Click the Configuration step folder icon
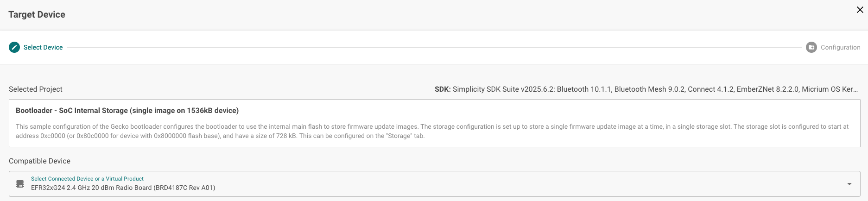The image size is (868, 201). (811, 47)
